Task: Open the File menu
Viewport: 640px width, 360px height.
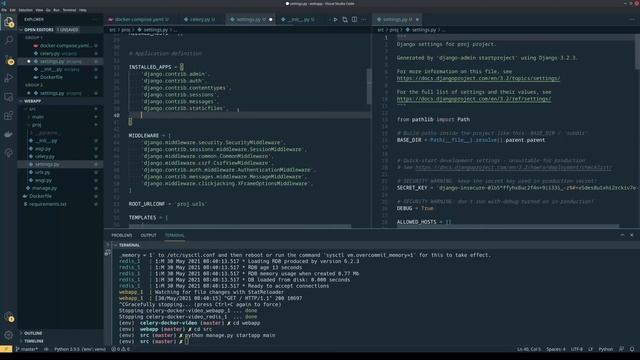Action: pos(4,10)
